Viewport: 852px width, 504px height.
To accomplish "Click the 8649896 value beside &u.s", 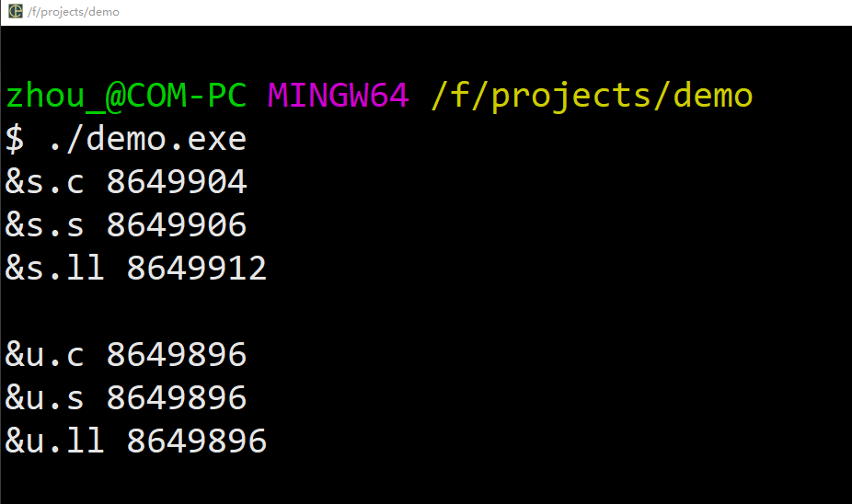I will click(x=177, y=398).
